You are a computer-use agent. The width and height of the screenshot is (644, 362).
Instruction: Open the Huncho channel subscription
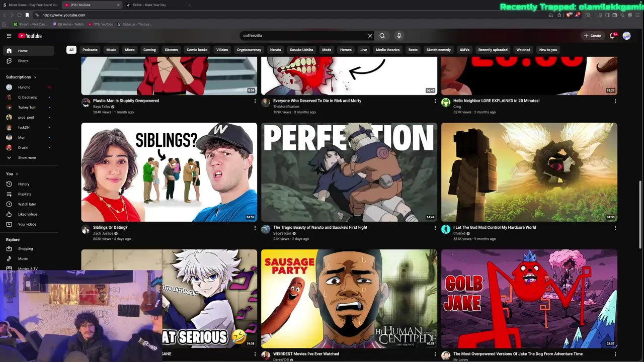[x=29, y=87]
